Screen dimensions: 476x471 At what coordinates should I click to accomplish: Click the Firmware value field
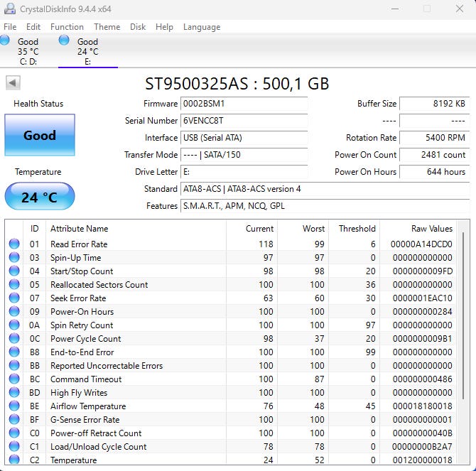244,104
